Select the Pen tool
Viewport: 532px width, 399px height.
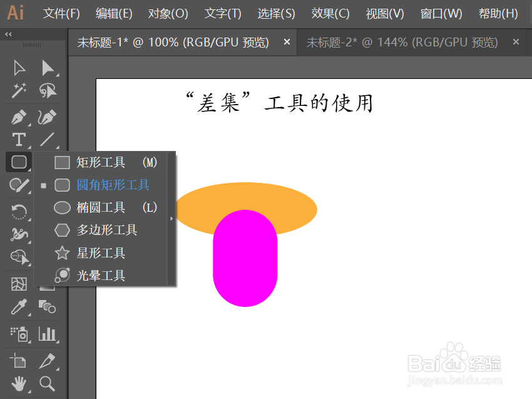pos(19,118)
